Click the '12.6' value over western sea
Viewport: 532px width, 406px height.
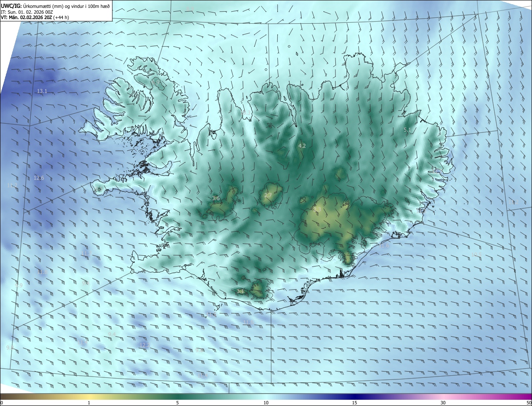coord(39,178)
